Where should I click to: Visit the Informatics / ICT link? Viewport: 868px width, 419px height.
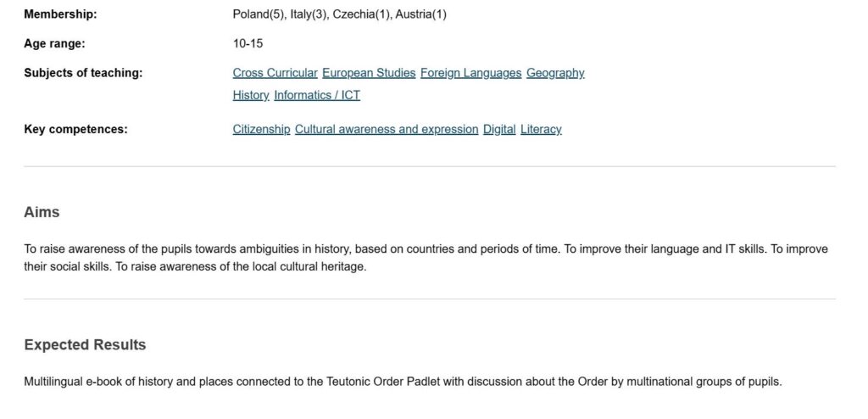point(317,95)
